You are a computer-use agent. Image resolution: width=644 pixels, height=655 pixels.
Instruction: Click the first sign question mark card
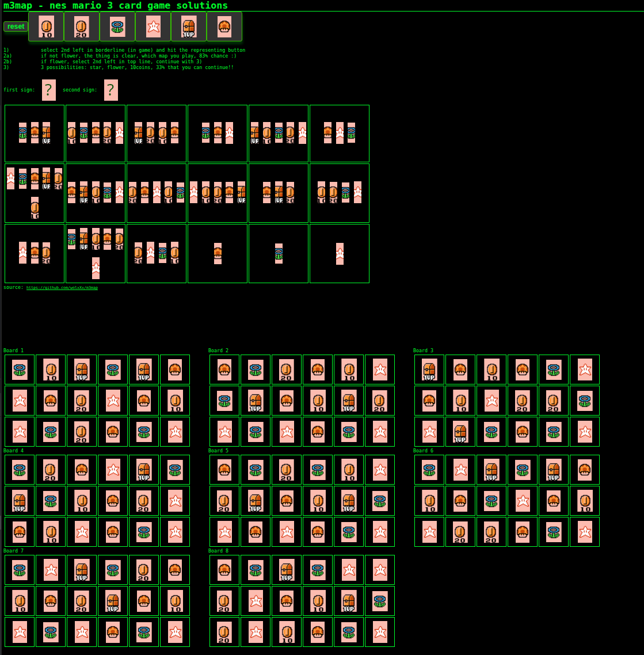(49, 90)
